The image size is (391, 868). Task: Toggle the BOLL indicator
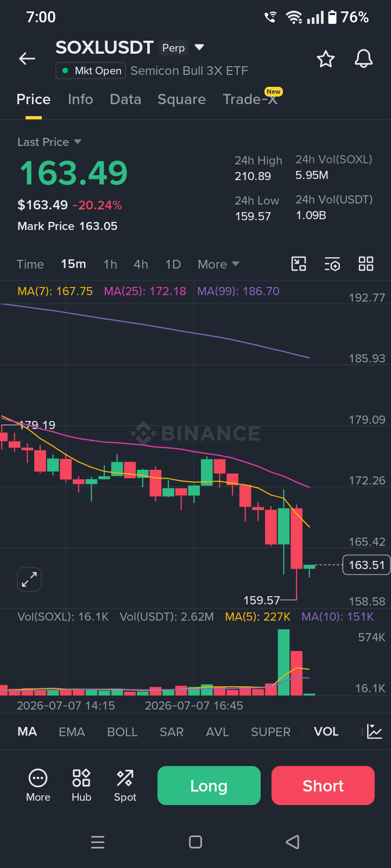click(122, 731)
